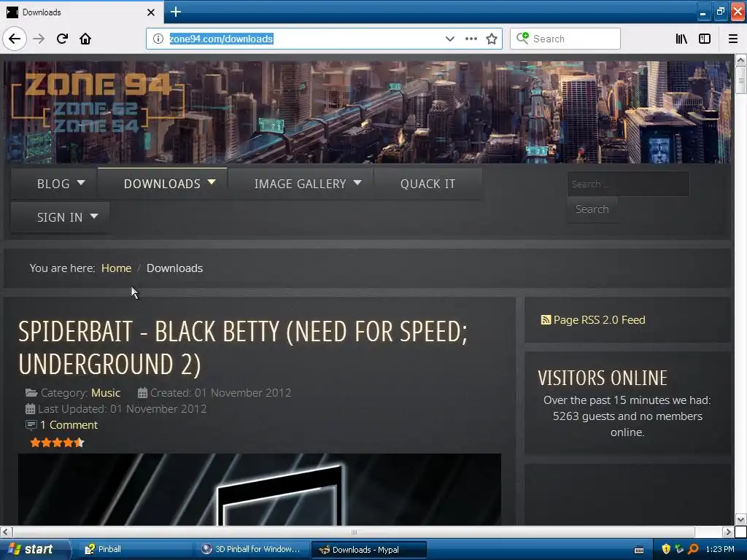Switch to 3D Pinball for Windows taskbar item
747x560 pixels.
pyautogui.click(x=252, y=550)
